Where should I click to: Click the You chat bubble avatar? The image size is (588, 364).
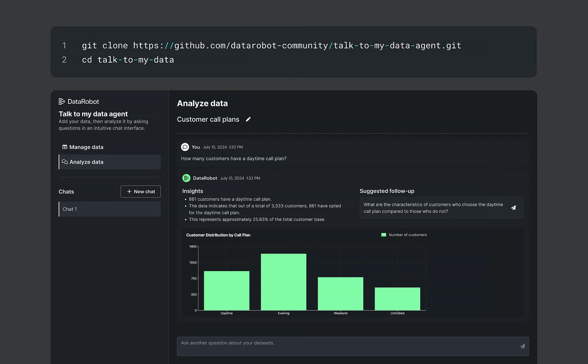185,147
